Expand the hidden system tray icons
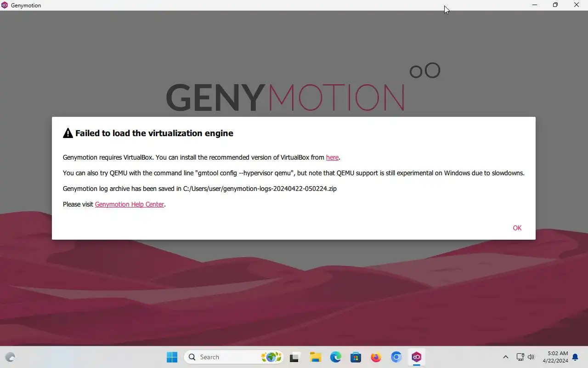The image size is (588, 368). tap(506, 357)
